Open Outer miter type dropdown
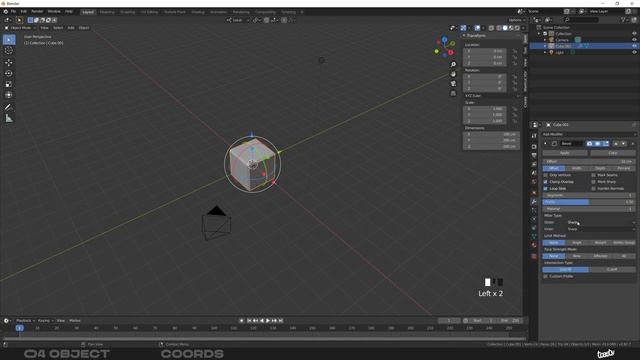The image size is (640, 360). (x=601, y=222)
